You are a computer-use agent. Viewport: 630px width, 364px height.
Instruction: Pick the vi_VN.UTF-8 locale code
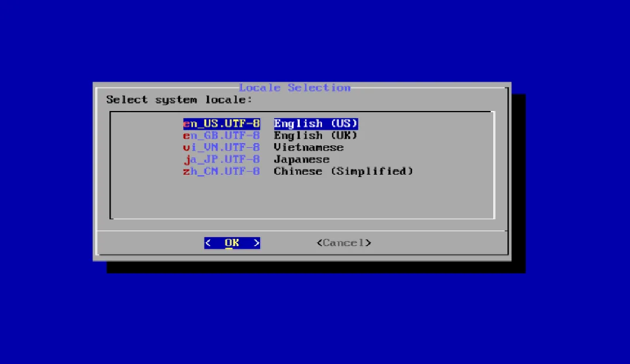tap(221, 148)
